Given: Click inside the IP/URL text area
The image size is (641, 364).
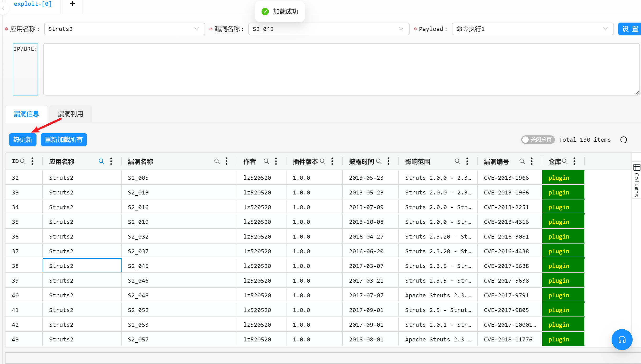Looking at the screenshot, I should (x=341, y=69).
